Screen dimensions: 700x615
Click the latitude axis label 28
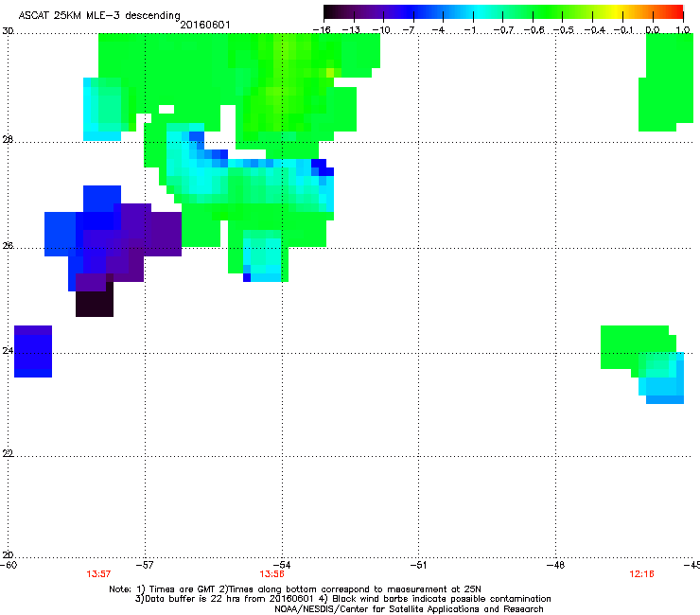[8, 139]
